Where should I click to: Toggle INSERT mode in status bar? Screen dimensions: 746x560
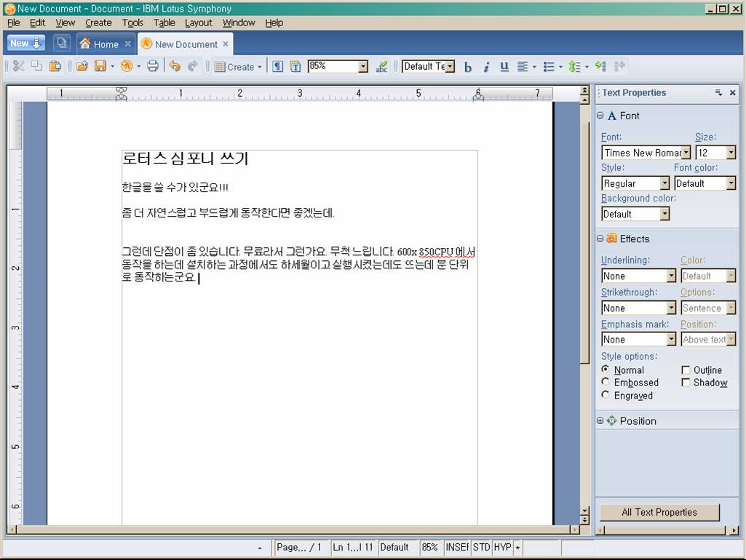pyautogui.click(x=457, y=547)
